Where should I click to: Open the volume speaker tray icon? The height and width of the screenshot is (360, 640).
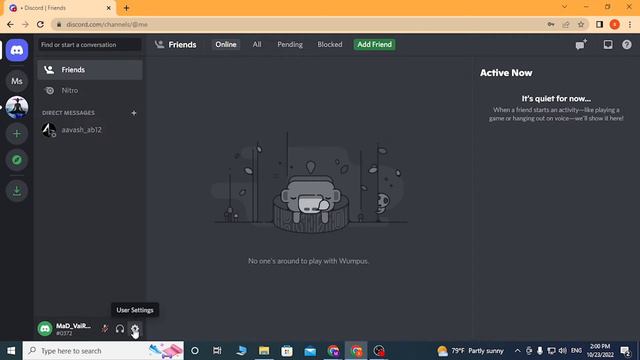(562, 351)
